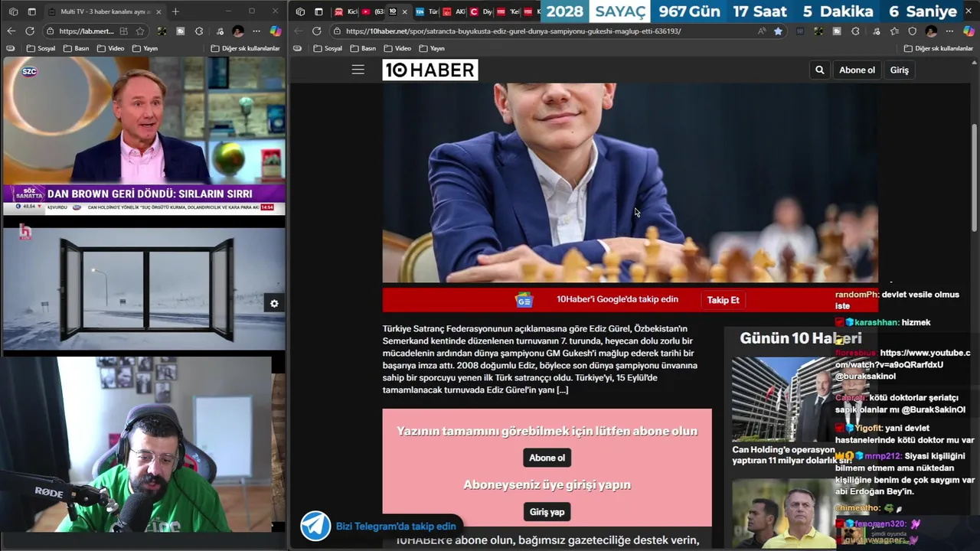This screenshot has width=980, height=551.
Task: Launch Copilot in the 10Haber window
Action: (969, 31)
